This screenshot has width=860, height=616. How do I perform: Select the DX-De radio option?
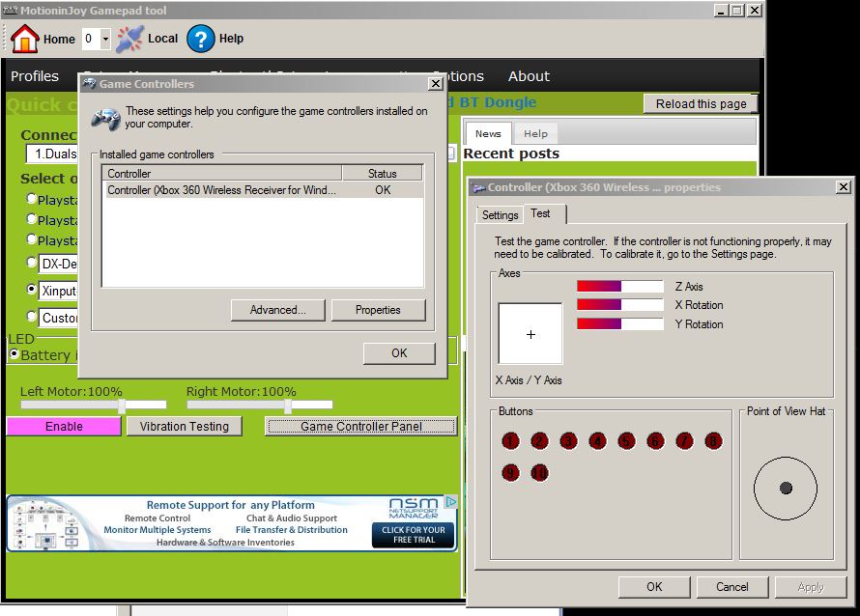click(x=31, y=263)
